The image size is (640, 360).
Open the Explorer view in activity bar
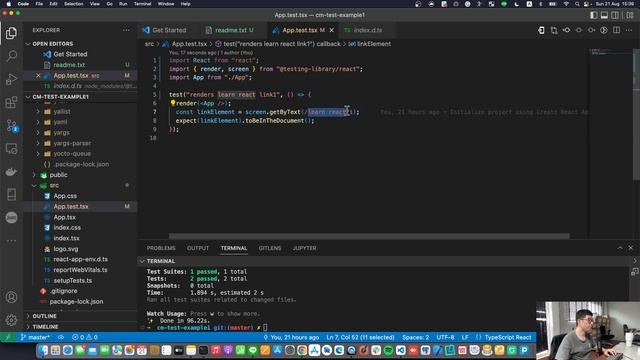[x=11, y=33]
